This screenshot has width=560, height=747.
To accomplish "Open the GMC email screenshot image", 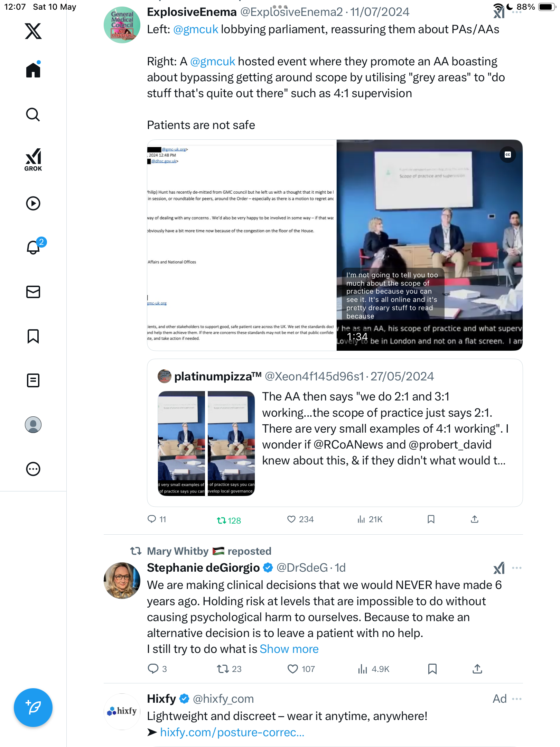I will tap(242, 245).
